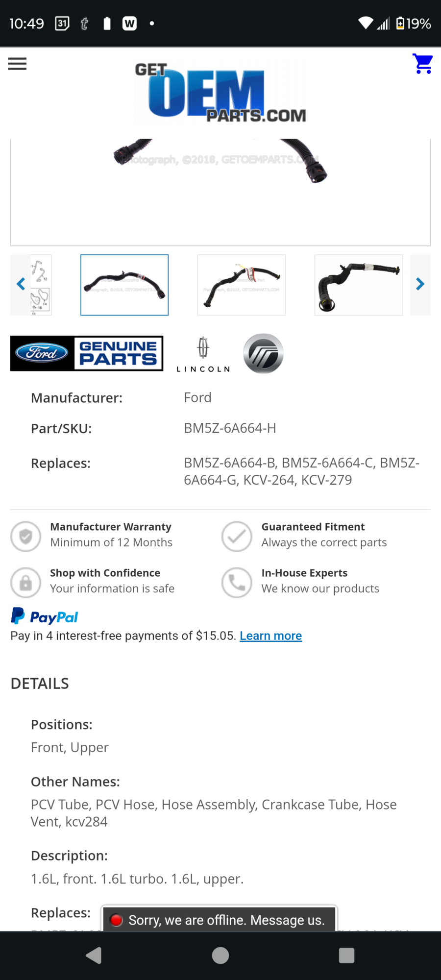The width and height of the screenshot is (441, 980).
Task: Tap the Lincoln brand logo
Action: [203, 354]
